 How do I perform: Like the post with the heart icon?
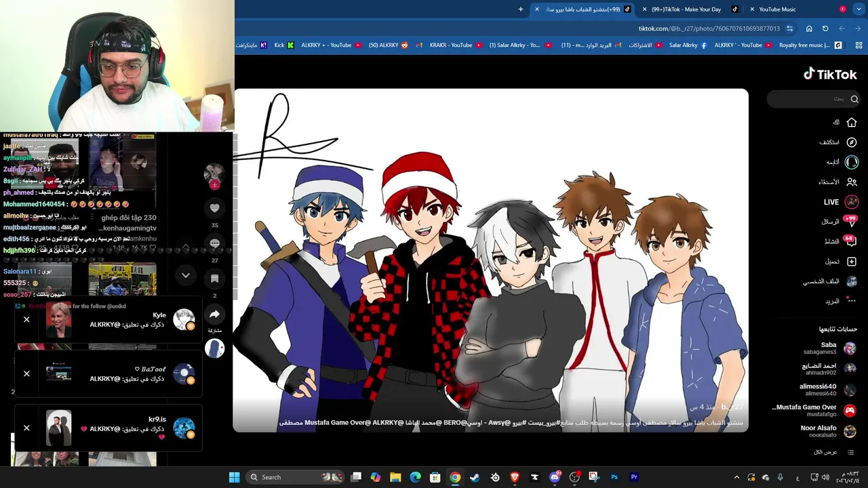pos(214,208)
